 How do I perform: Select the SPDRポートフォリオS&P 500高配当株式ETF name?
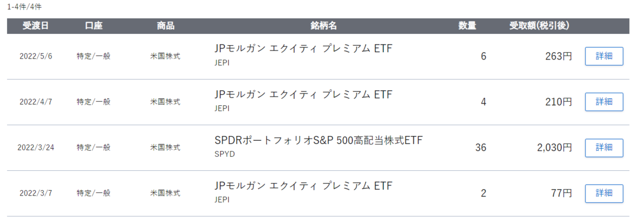319,141
